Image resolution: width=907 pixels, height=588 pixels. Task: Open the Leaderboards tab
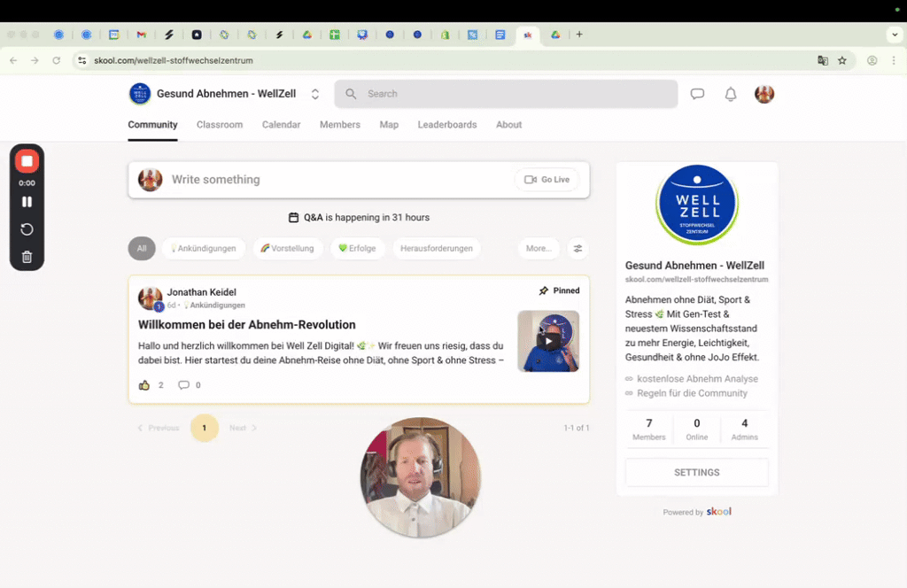(447, 124)
